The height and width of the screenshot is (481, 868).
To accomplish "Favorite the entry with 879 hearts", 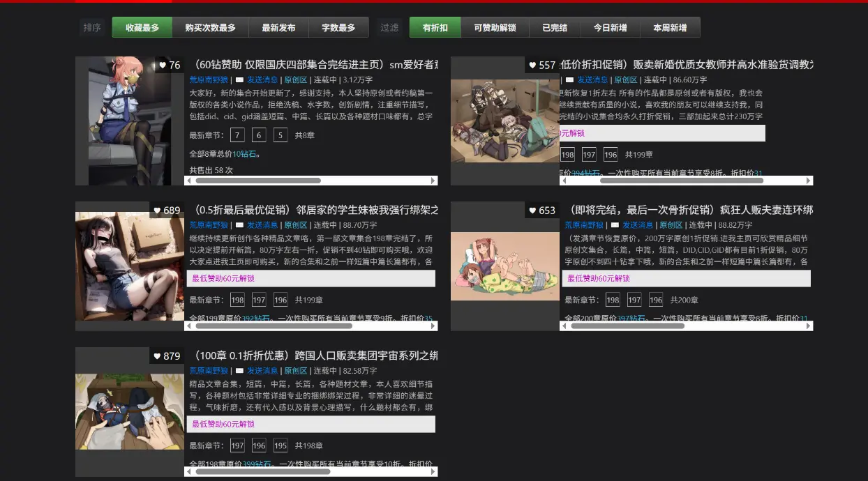I will (x=157, y=356).
